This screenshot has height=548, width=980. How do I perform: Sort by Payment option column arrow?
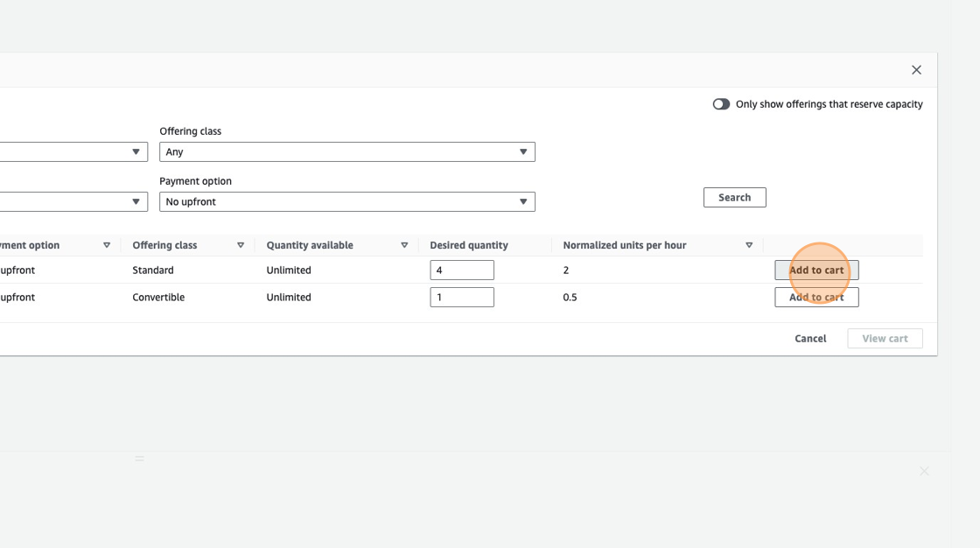[x=107, y=245]
